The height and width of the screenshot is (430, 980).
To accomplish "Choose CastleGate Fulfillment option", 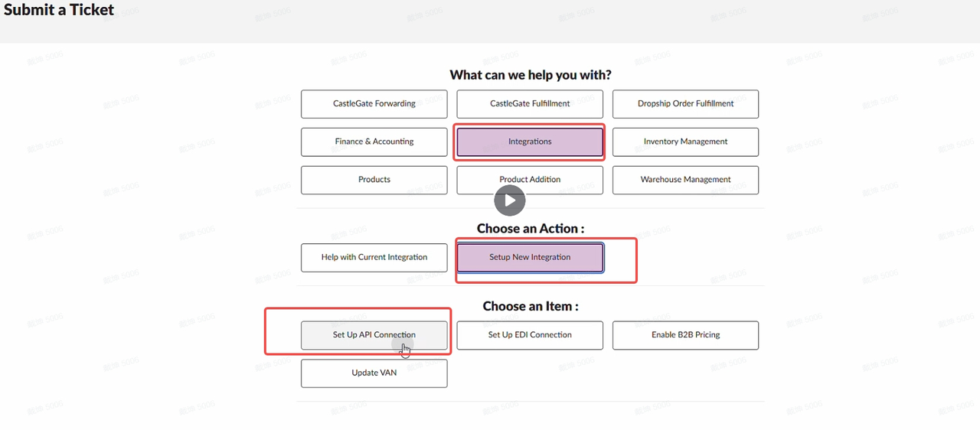I will [530, 104].
